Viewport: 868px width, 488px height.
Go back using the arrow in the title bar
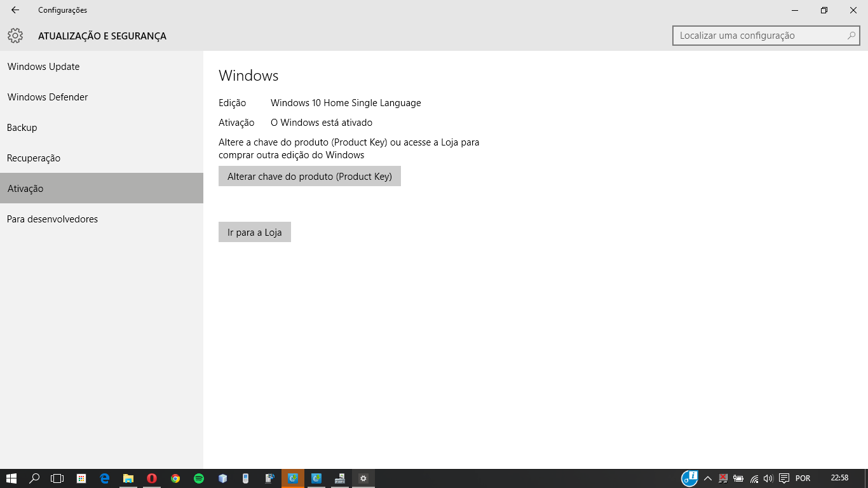15,10
